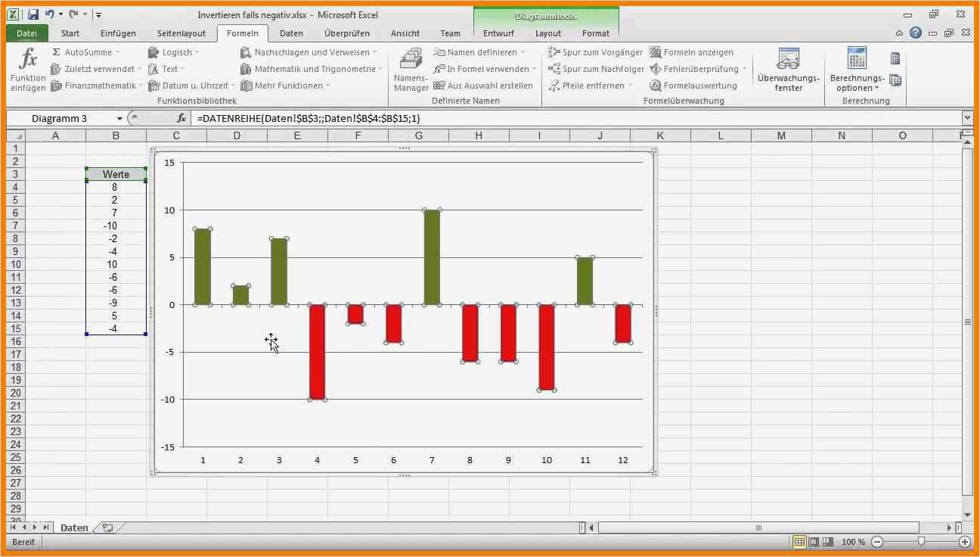Click Aus Auswahl erstellen
Image resolution: width=980 pixels, height=557 pixels.
[x=483, y=86]
